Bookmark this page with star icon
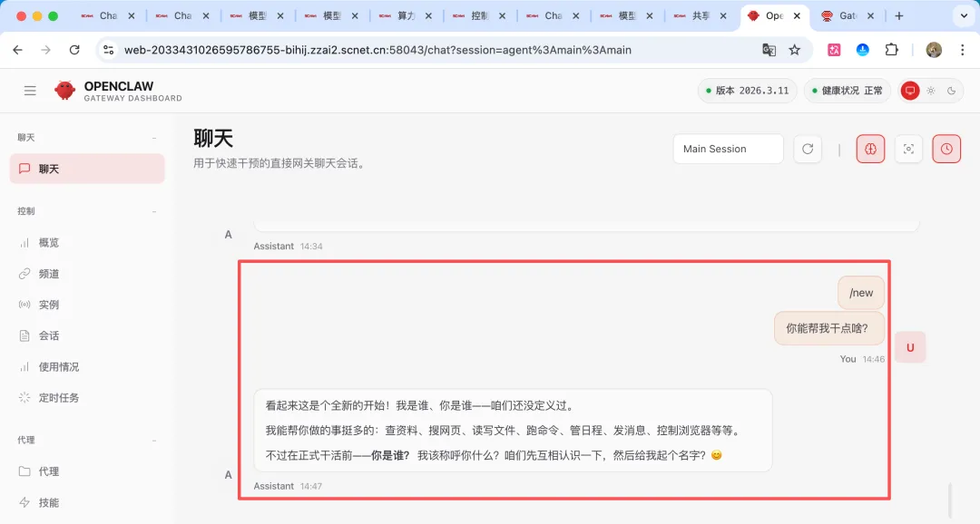The width and height of the screenshot is (980, 524). click(x=794, y=50)
